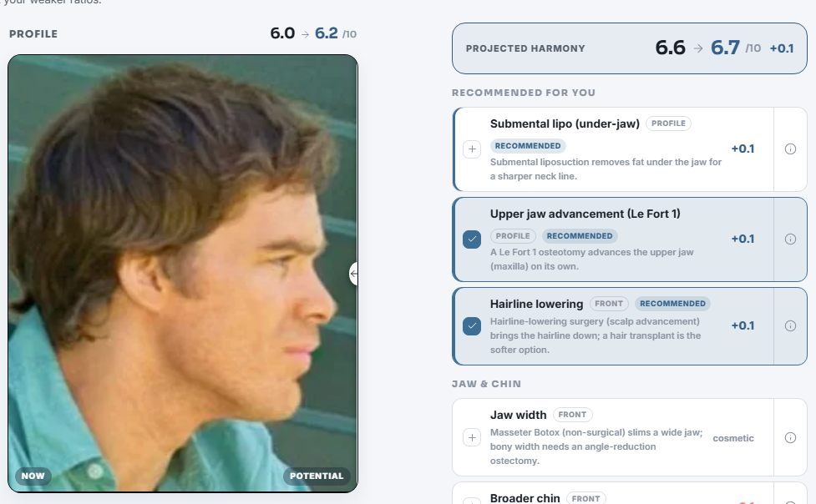Uncheck Upper jaw advancement (Le Fort 1)
Image resolution: width=816 pixels, height=504 pixels.
[x=472, y=239]
